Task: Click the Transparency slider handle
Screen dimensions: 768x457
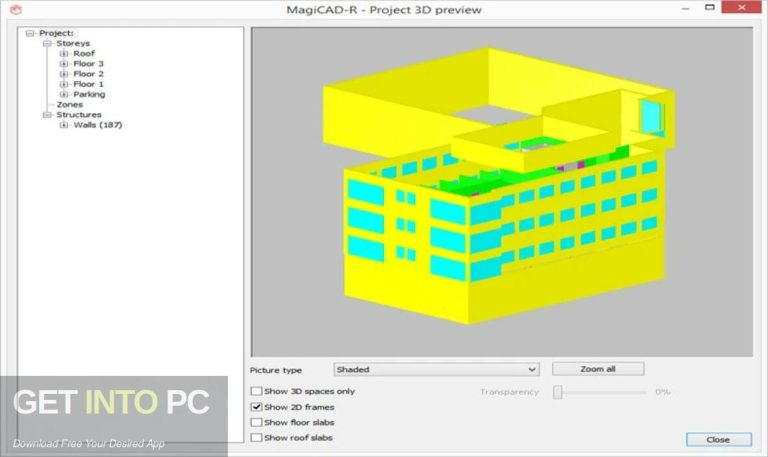Action: (x=557, y=392)
